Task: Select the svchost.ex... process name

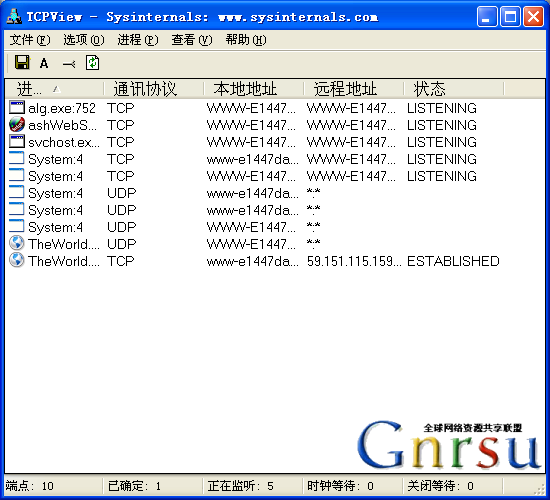Action: point(64,142)
